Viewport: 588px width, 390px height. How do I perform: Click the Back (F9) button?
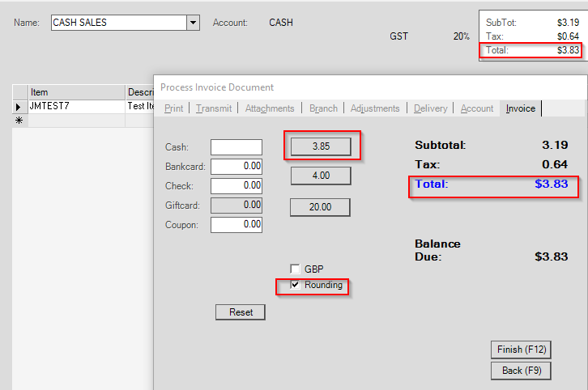point(522,371)
